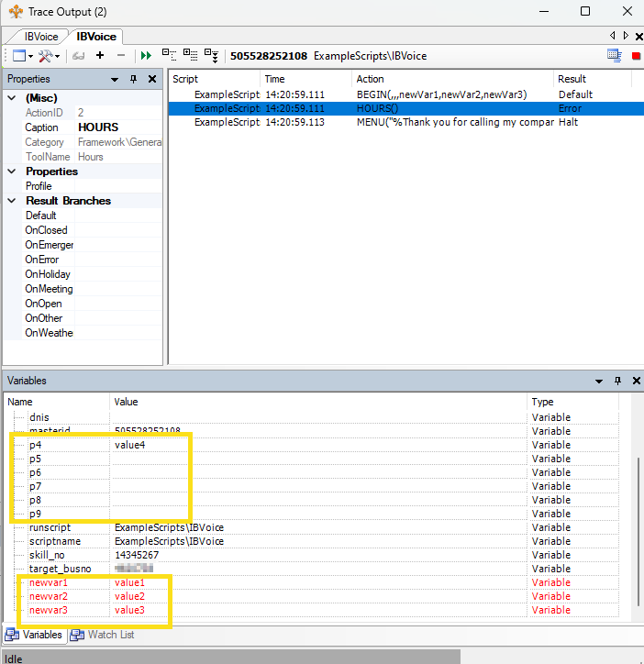Click the minus icon in the toolbar
The width and height of the screenshot is (644, 664).
120,56
